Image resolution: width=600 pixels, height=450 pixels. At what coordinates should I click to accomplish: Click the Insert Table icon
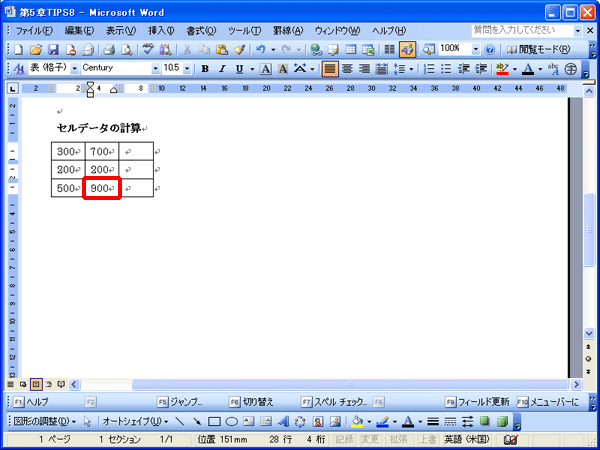[351, 49]
